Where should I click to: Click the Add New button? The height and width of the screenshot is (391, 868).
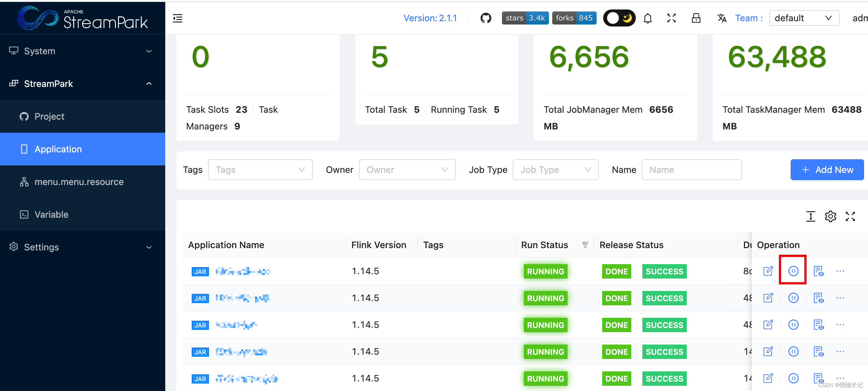[827, 170]
